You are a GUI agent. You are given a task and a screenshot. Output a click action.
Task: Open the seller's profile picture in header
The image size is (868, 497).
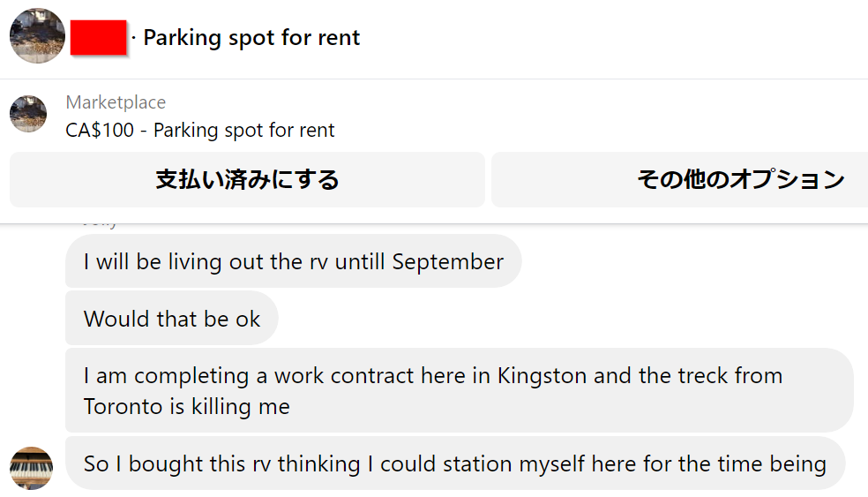coord(37,36)
